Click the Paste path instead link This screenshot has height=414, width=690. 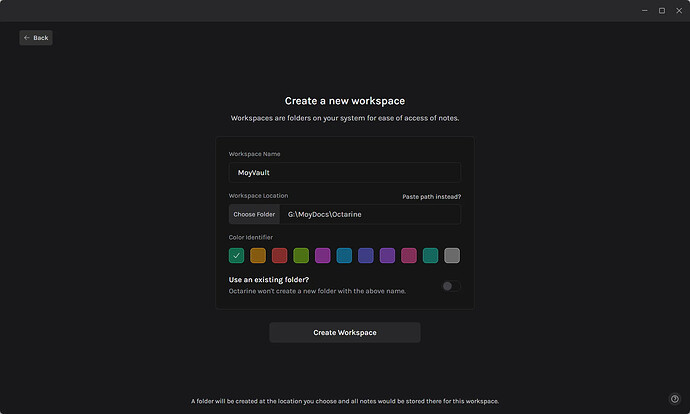tap(431, 197)
